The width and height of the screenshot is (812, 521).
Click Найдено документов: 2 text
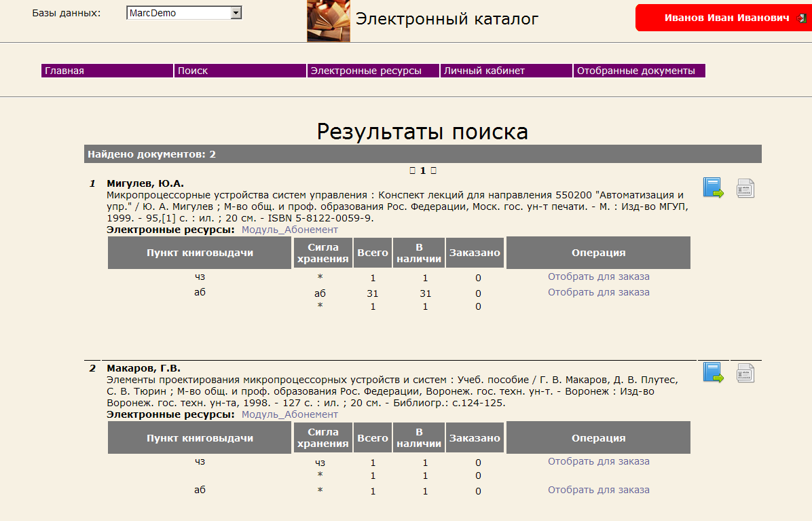point(151,154)
